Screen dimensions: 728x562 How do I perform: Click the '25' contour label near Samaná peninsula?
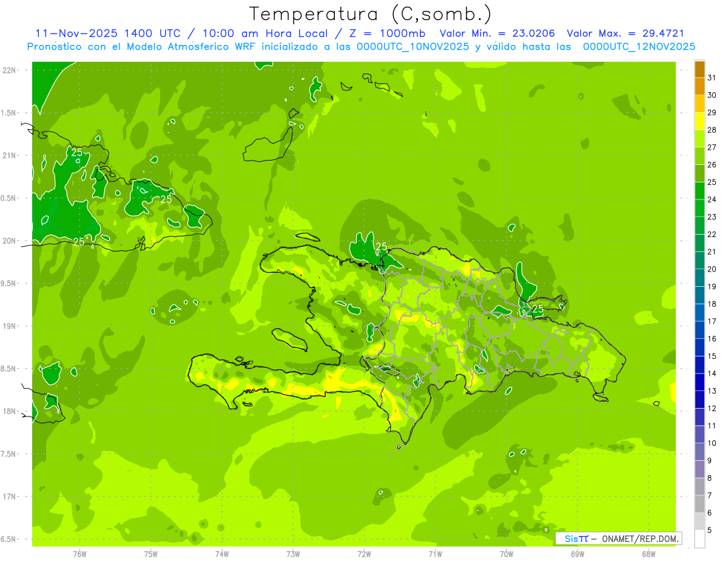pos(538,309)
